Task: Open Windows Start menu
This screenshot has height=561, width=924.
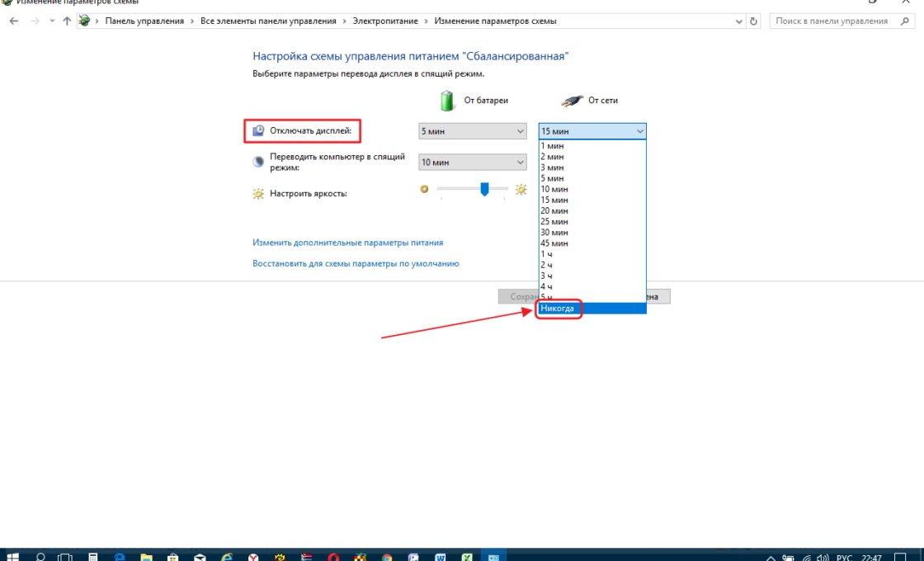Action: (x=12, y=556)
